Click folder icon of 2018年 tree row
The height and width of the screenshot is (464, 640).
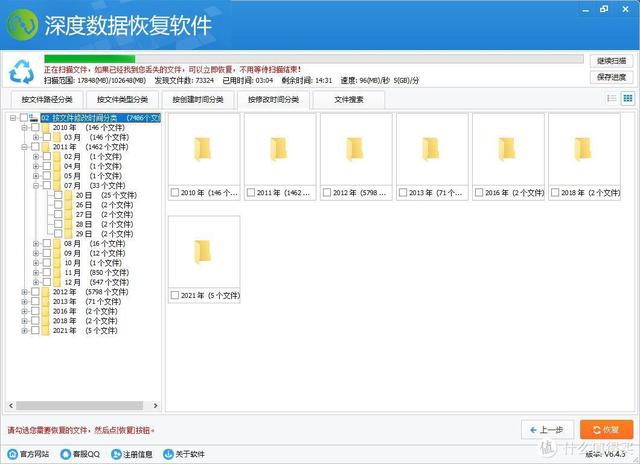(45, 321)
